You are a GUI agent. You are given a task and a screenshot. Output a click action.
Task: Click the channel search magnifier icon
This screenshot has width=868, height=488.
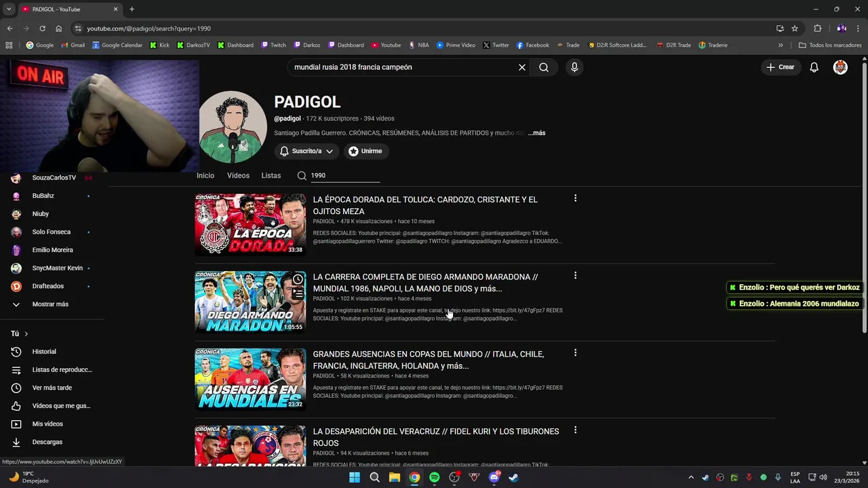(302, 176)
